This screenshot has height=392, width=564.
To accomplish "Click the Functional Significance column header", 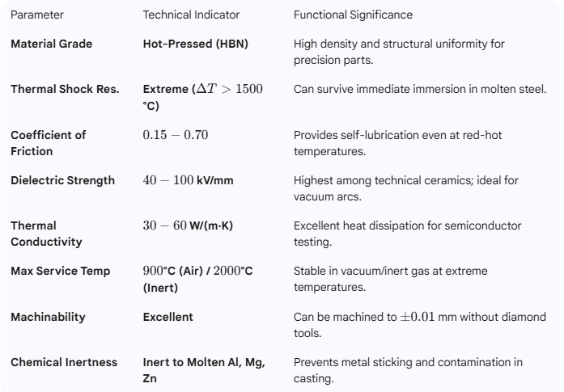I will [353, 15].
